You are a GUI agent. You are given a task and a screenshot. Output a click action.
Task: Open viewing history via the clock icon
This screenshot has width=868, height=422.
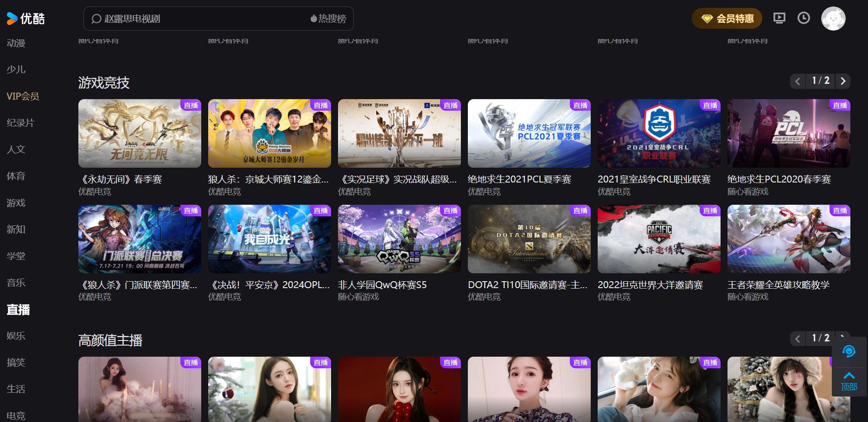(804, 18)
